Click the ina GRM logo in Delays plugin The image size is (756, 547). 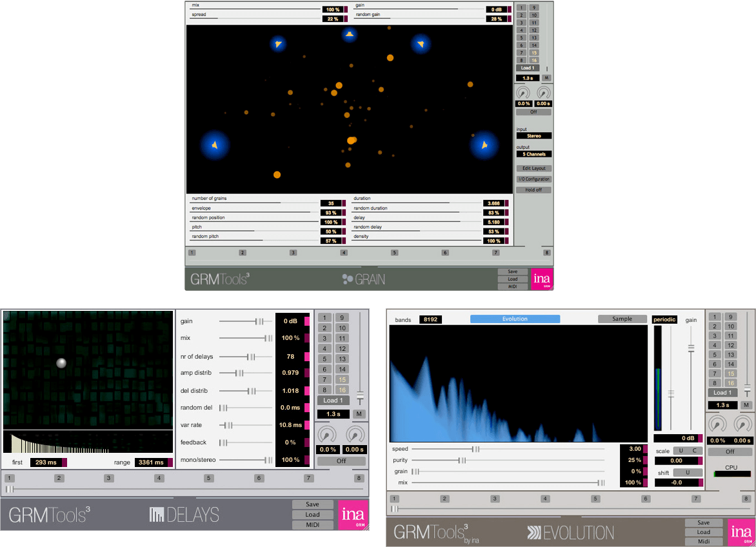point(353,515)
